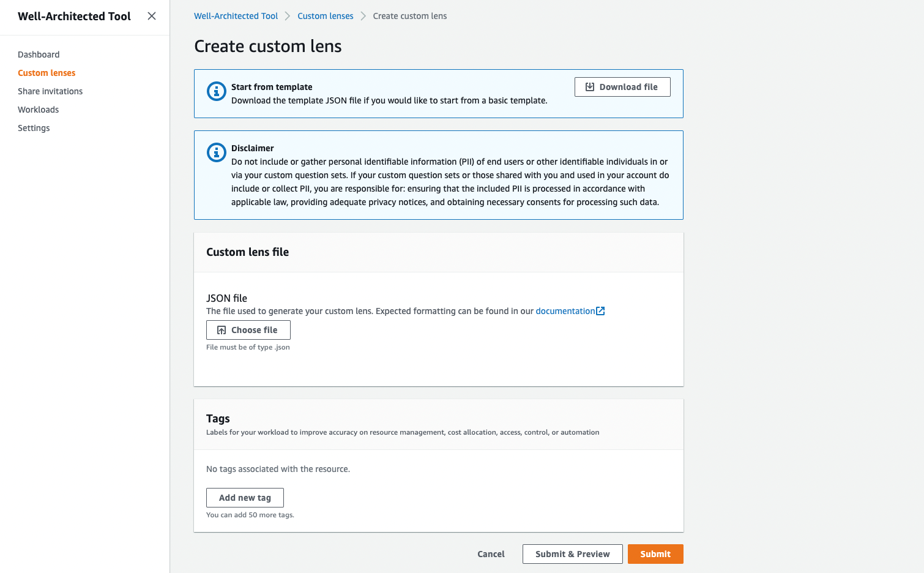The height and width of the screenshot is (573, 924).
Task: Open the documentation link for JSON formatting
Action: tap(565, 310)
